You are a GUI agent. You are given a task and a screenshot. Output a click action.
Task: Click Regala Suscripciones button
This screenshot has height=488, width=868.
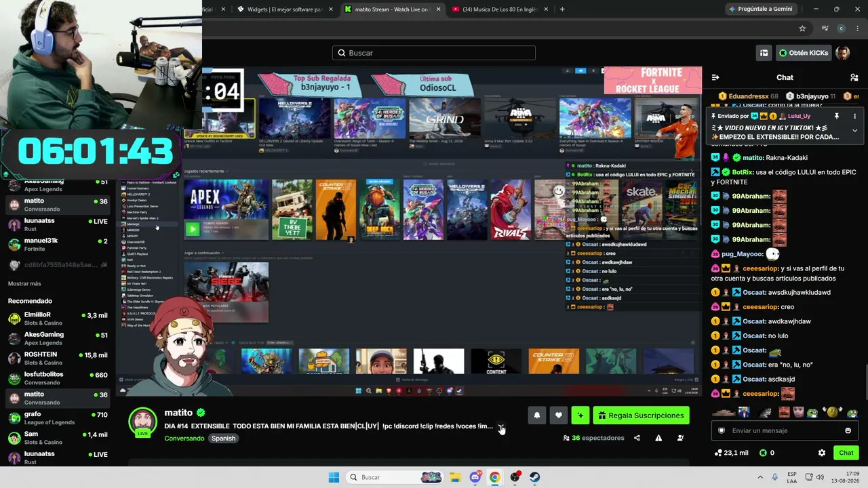(x=641, y=415)
